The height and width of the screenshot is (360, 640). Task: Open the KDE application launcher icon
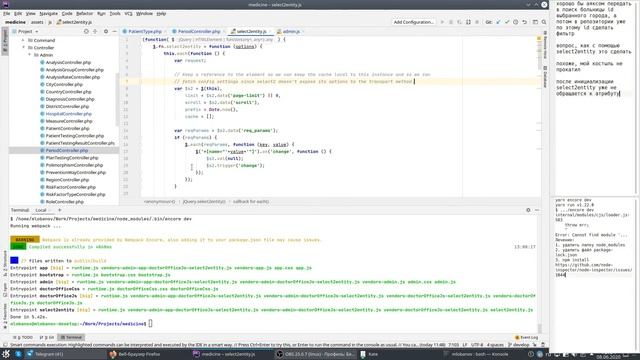6,354
